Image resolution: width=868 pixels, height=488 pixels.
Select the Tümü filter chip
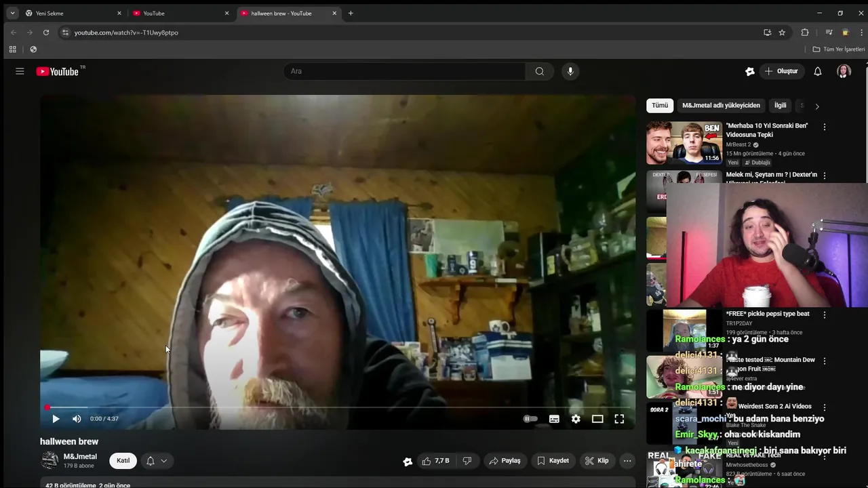[x=660, y=106]
